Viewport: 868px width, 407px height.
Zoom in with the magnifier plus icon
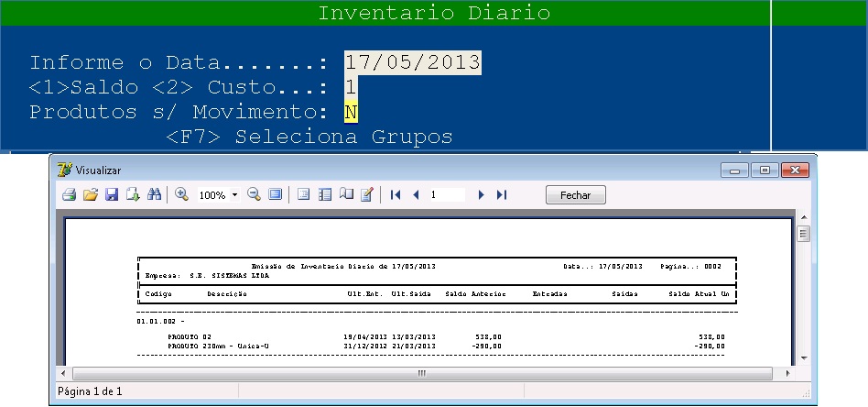click(181, 195)
